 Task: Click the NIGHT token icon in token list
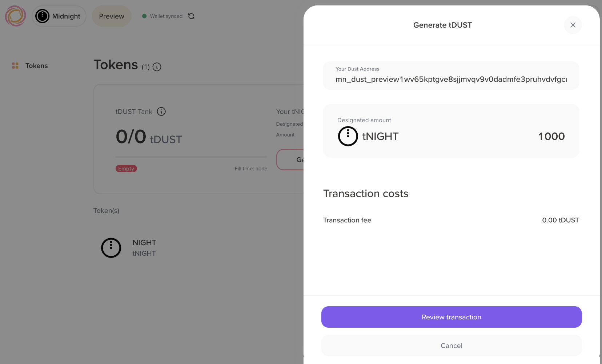pos(111,247)
